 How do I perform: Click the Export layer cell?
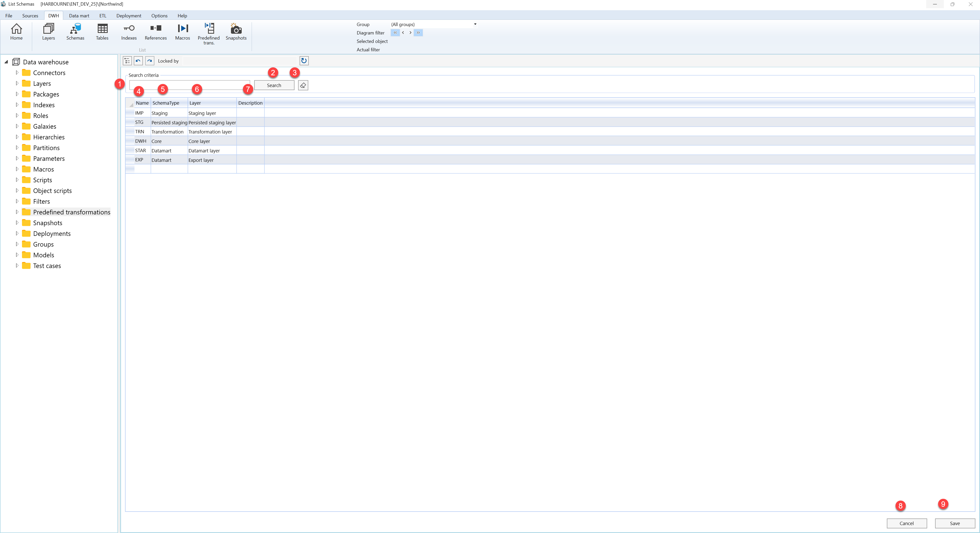[212, 160]
